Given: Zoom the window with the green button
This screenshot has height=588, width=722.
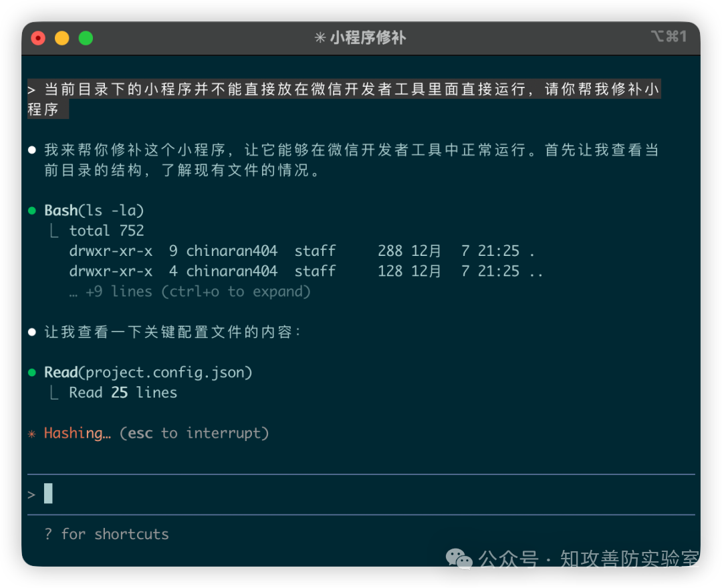Looking at the screenshot, I should [86, 38].
